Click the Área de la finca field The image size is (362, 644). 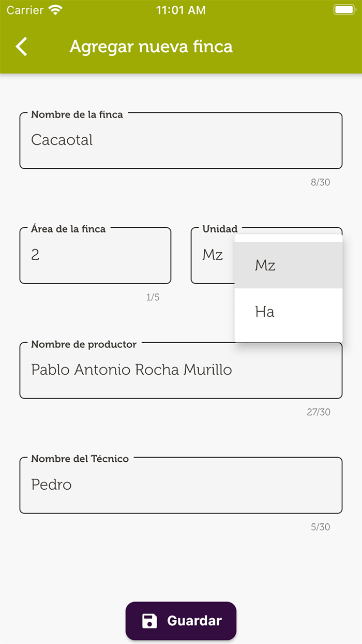point(95,255)
